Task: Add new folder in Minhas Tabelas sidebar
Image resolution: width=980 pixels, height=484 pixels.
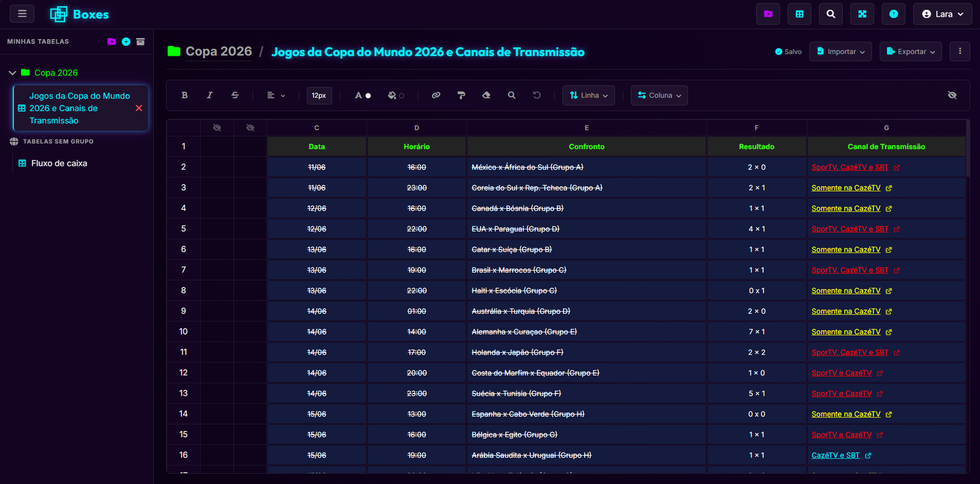Action: 111,42
